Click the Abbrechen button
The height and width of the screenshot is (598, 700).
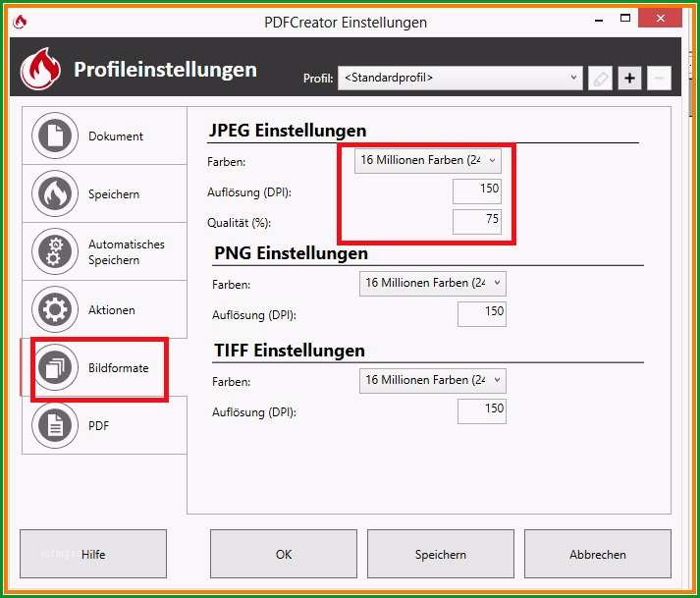click(x=598, y=554)
